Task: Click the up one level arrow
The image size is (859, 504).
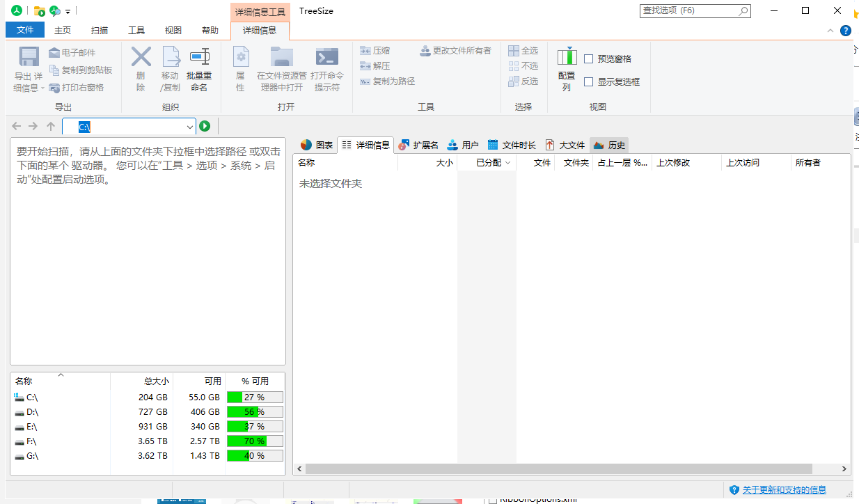Action: pyautogui.click(x=50, y=126)
